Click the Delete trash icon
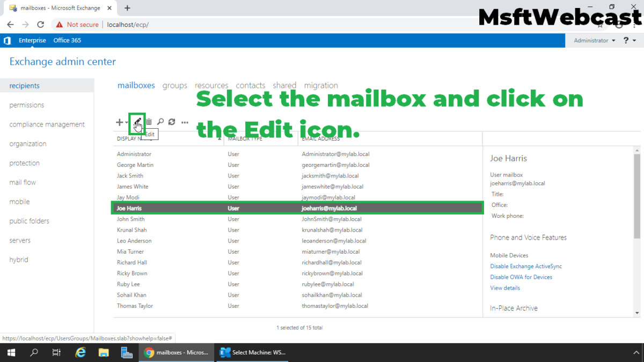Screen dimensions: 644x362 point(149,122)
